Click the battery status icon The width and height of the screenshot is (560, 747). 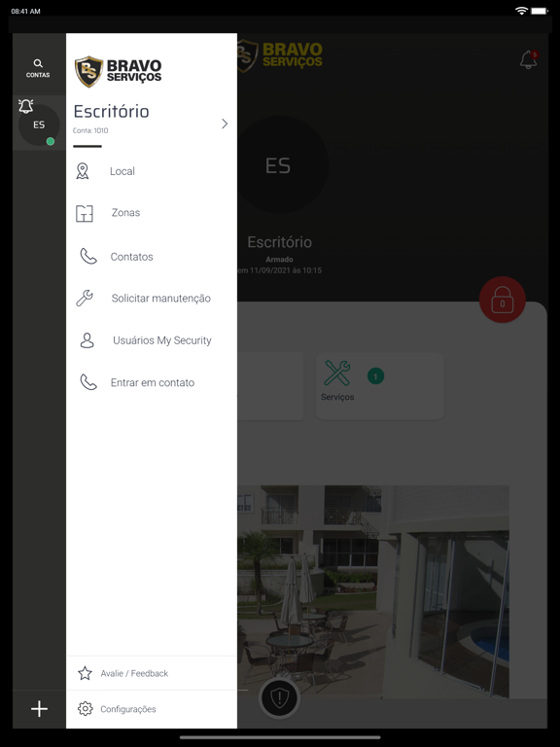pyautogui.click(x=540, y=11)
